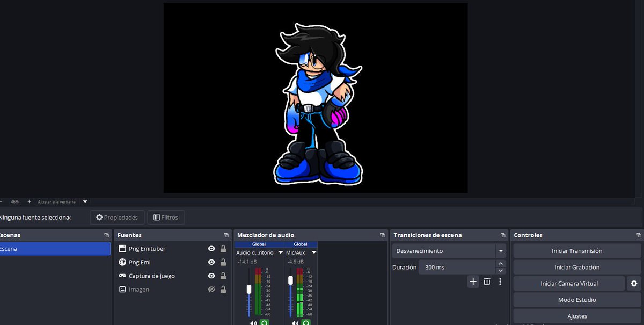The image size is (644, 325).
Task: Adjust the Mic/Aux volume fader
Action: [x=291, y=280]
